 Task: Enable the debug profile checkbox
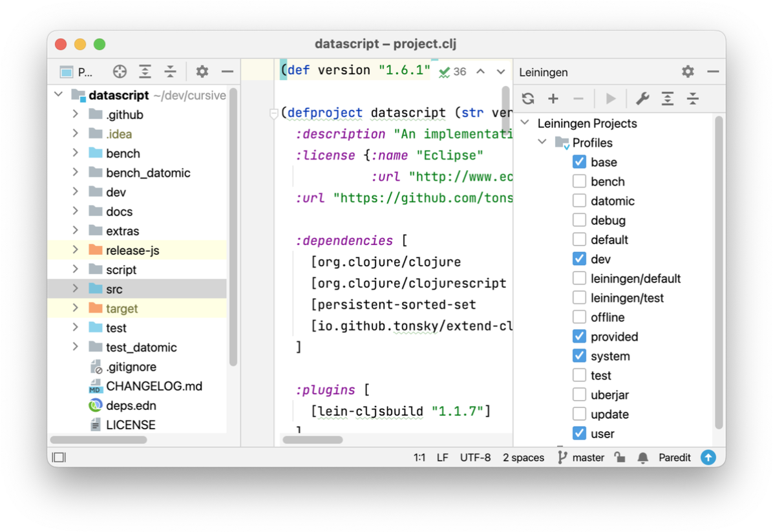579,220
